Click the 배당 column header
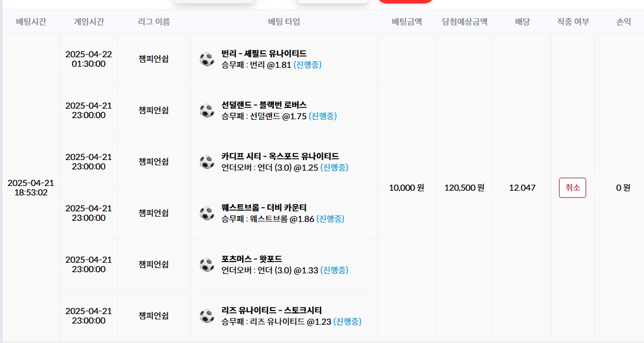 coord(522,22)
